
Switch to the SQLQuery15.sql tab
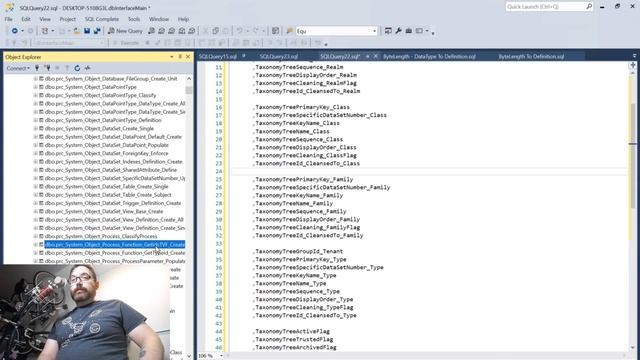218,56
